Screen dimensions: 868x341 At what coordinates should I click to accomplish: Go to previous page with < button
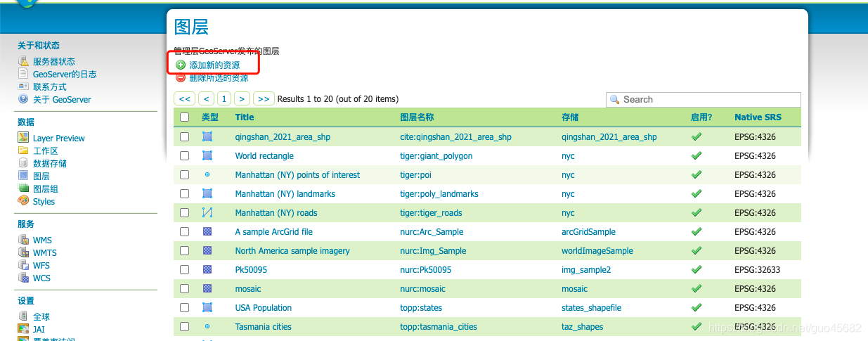[x=206, y=99]
